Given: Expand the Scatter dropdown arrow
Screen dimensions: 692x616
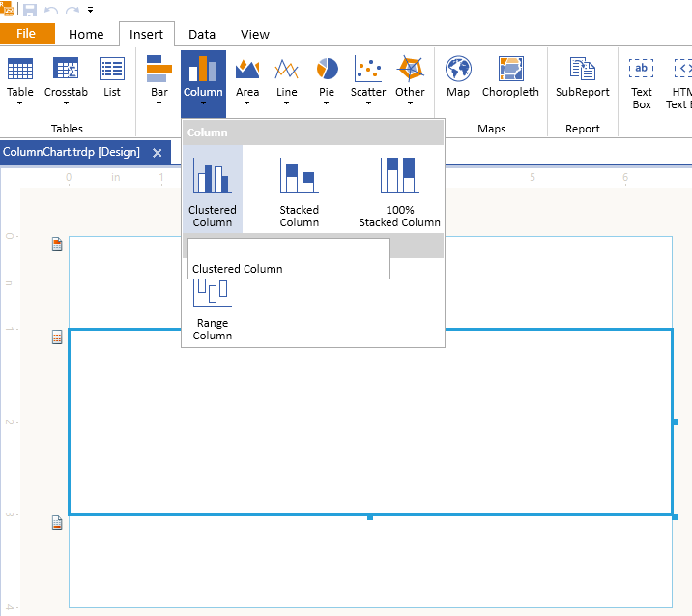Looking at the screenshot, I should pyautogui.click(x=368, y=103).
